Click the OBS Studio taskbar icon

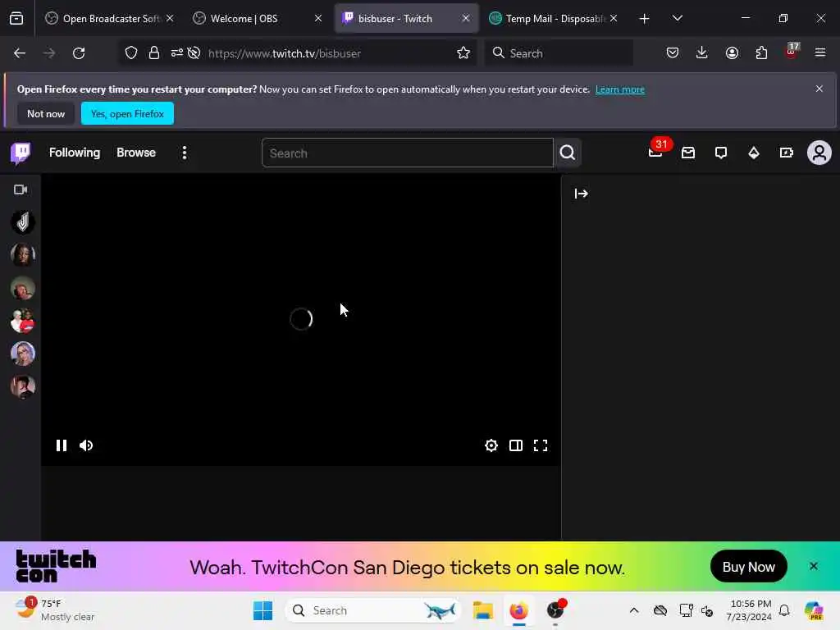tap(556, 610)
